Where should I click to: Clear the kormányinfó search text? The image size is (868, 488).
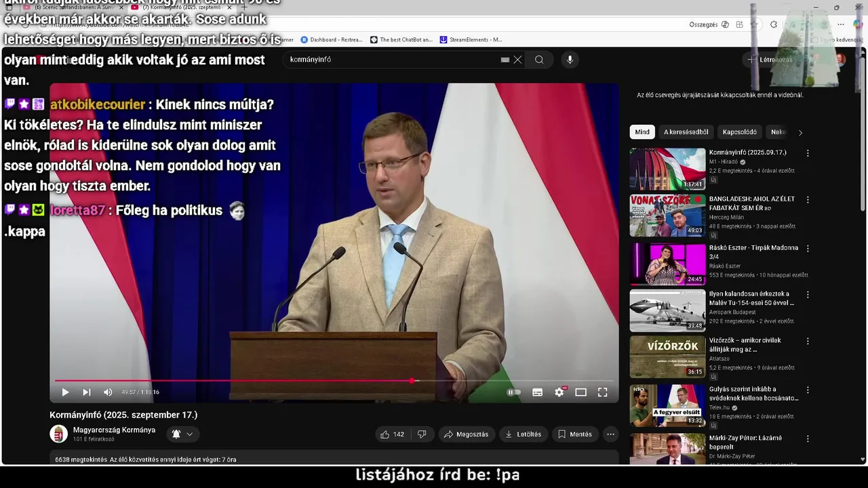point(517,60)
